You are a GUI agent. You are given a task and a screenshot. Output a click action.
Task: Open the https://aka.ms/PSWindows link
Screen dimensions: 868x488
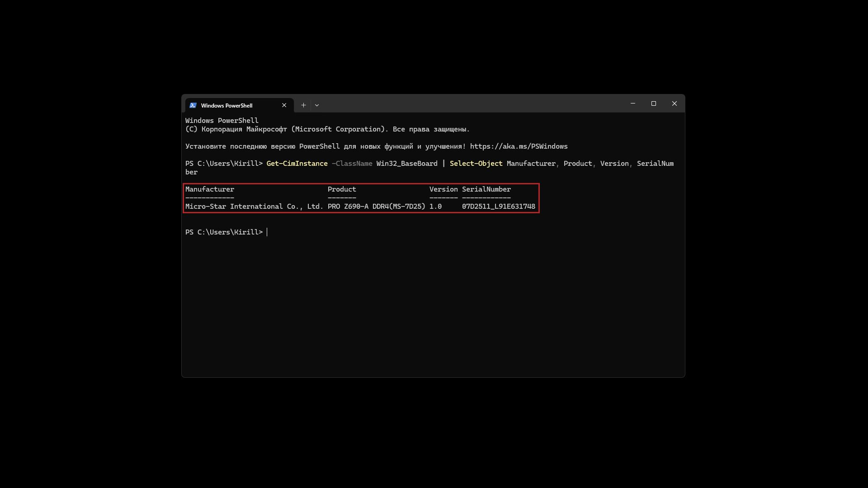519,146
